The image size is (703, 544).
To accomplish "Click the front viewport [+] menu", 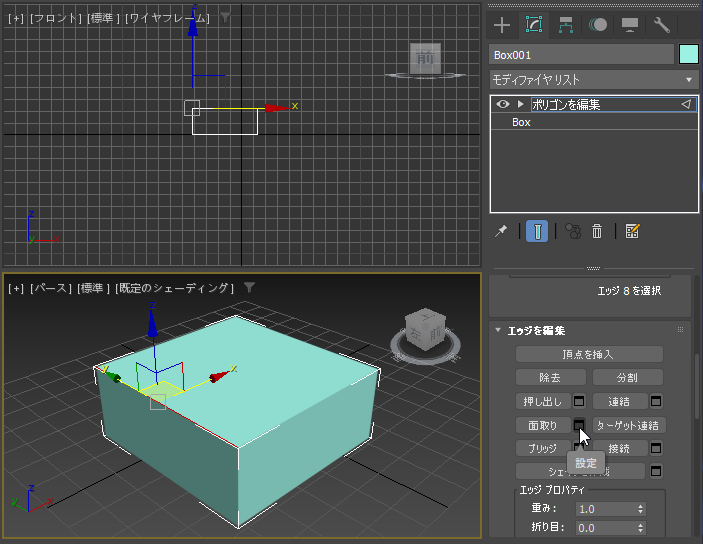I will click(16, 18).
